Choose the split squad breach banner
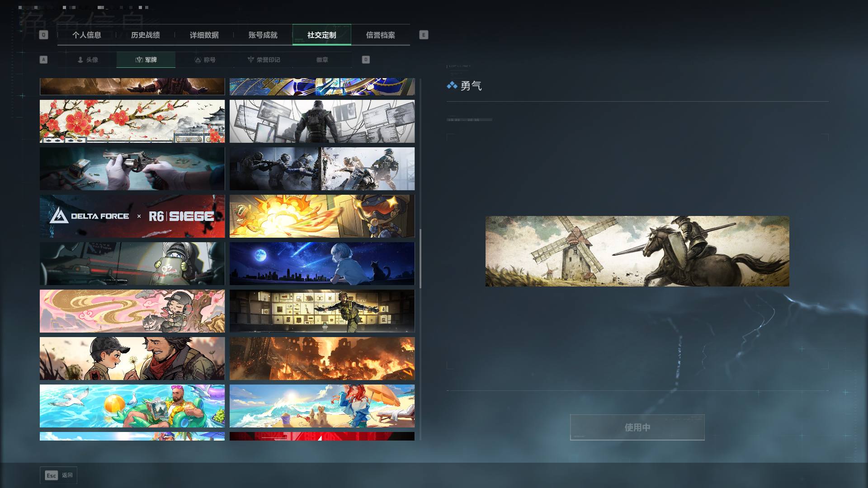The width and height of the screenshot is (868, 488). [322, 169]
